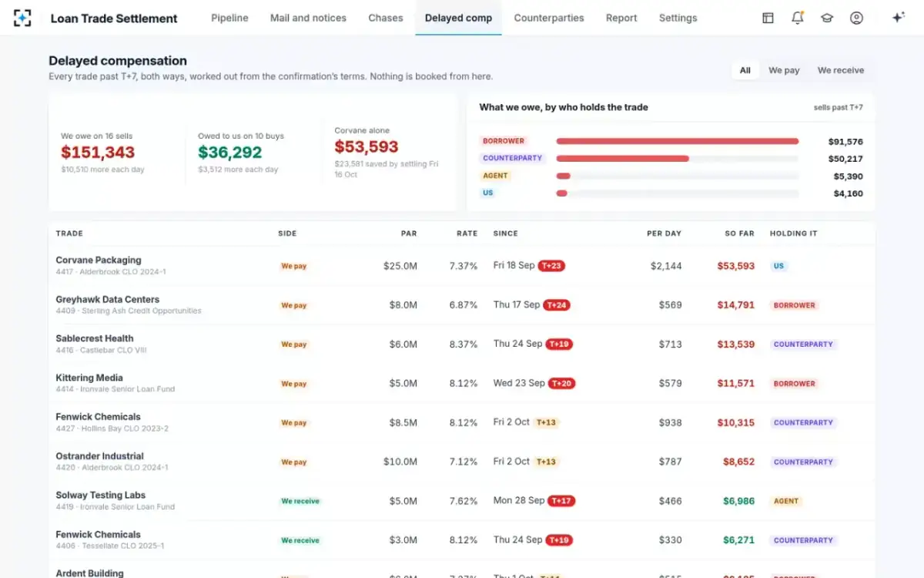Sort by the PER DAY column header
This screenshot has width=924, height=578.
[x=664, y=234]
